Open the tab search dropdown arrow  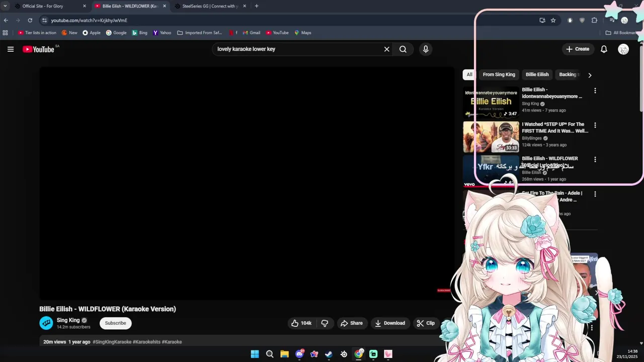(x=5, y=6)
